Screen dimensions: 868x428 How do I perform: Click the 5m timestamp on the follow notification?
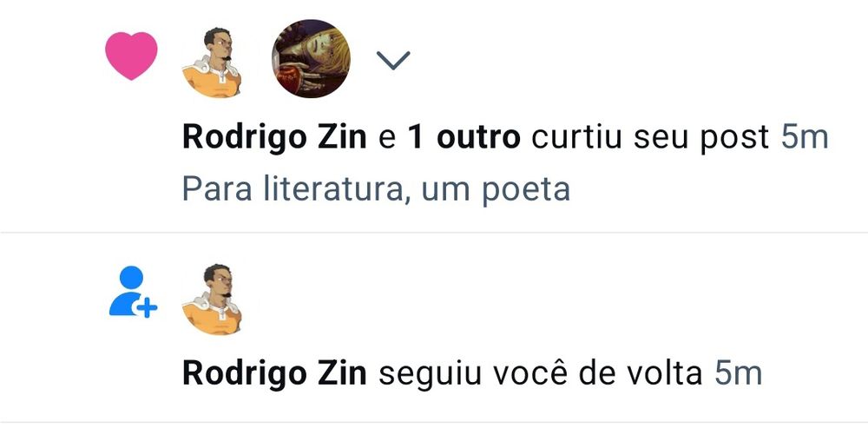point(739,374)
